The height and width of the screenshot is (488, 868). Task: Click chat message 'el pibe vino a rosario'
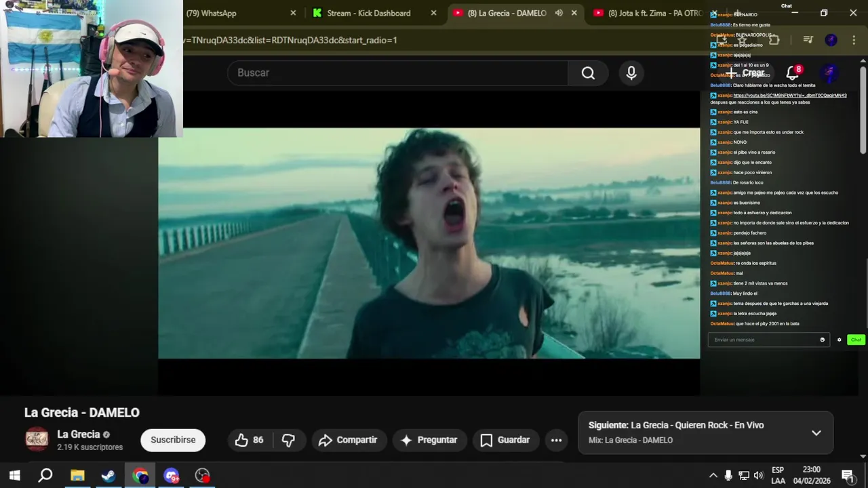click(754, 152)
